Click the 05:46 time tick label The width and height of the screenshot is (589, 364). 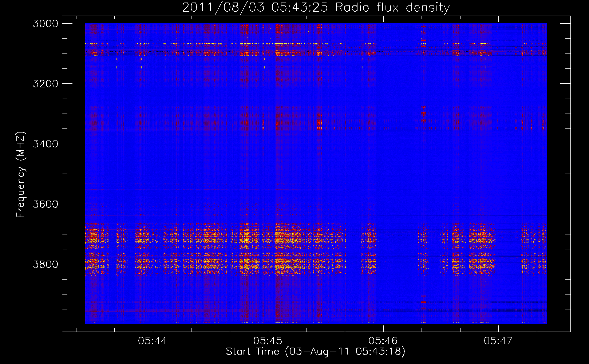(383, 341)
